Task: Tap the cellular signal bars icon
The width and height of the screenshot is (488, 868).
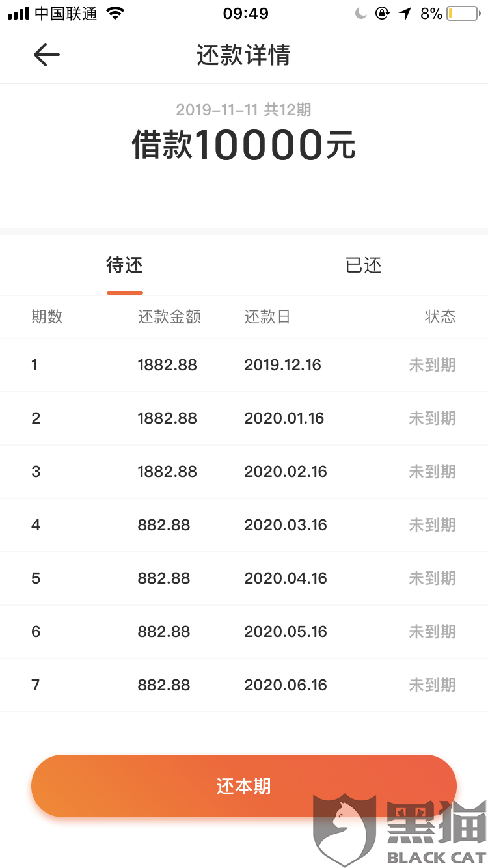Action: (19, 14)
